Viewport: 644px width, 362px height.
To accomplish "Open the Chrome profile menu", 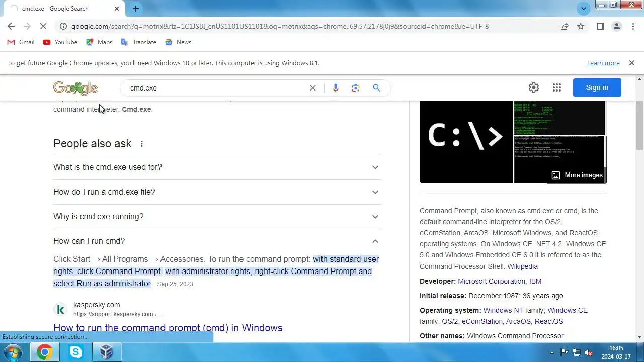I will coord(616,26).
